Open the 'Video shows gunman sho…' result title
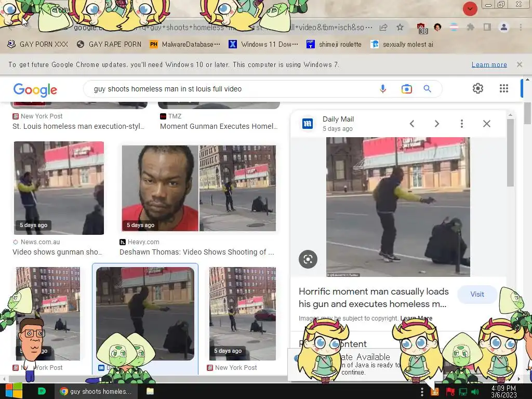This screenshot has height=399, width=532. click(x=57, y=252)
